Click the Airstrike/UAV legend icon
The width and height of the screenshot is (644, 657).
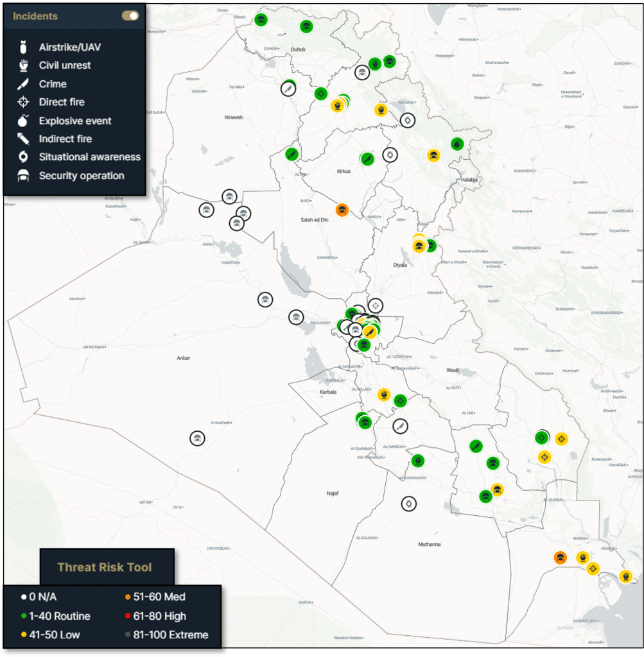click(24, 47)
